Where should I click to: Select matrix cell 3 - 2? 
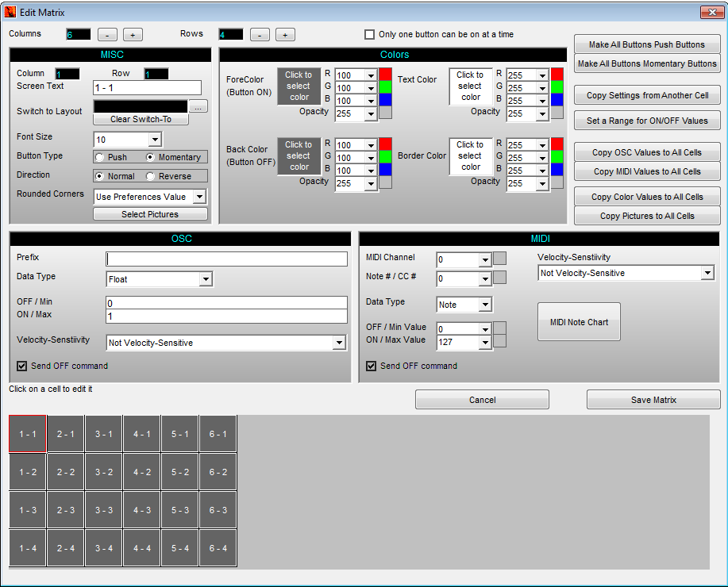104,472
